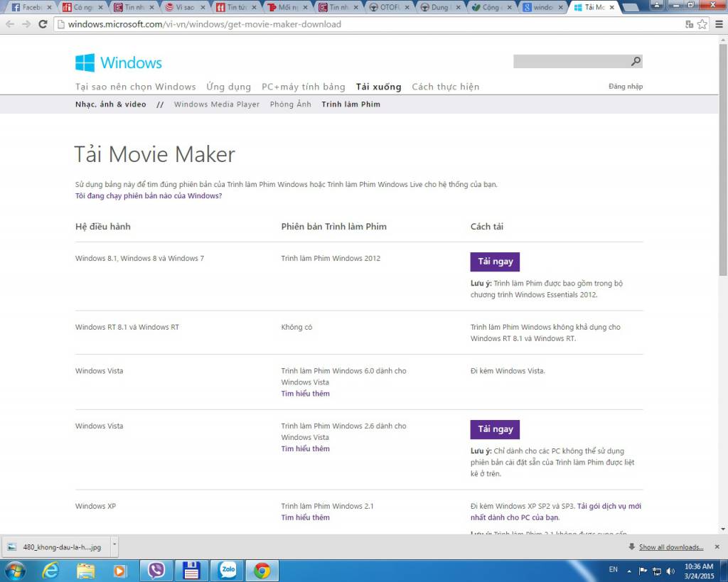Show hidden tray icons arrow

[x=629, y=571]
